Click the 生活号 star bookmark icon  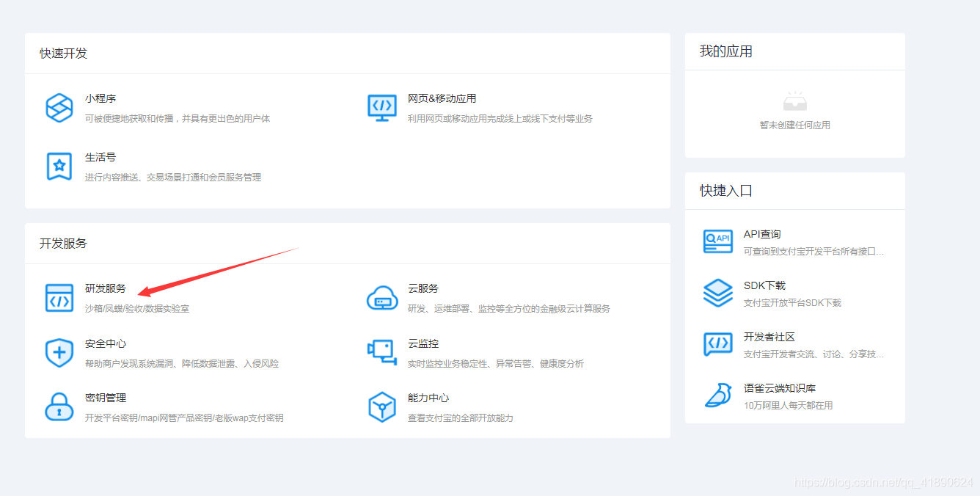tap(59, 167)
